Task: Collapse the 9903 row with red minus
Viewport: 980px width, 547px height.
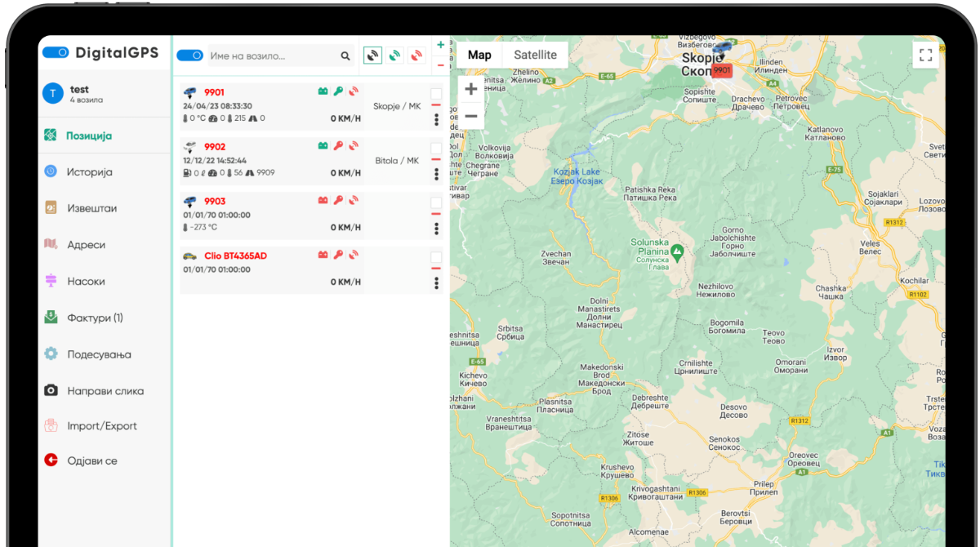Action: tap(436, 214)
